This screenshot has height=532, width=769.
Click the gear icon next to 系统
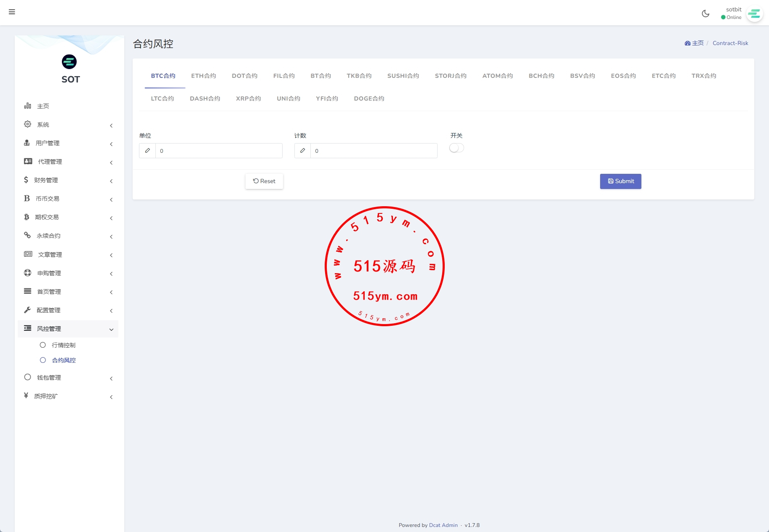coord(28,124)
